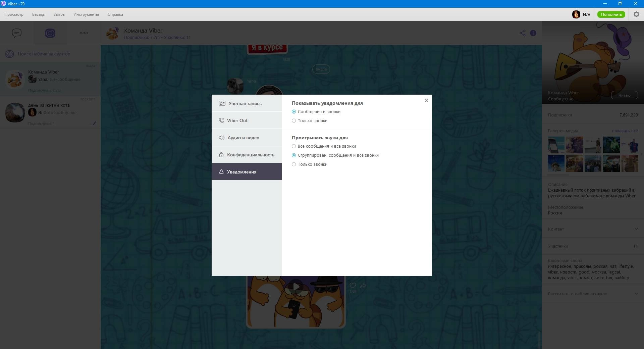Click the green Пополнить button
The width and height of the screenshot is (644, 349).
point(611,14)
